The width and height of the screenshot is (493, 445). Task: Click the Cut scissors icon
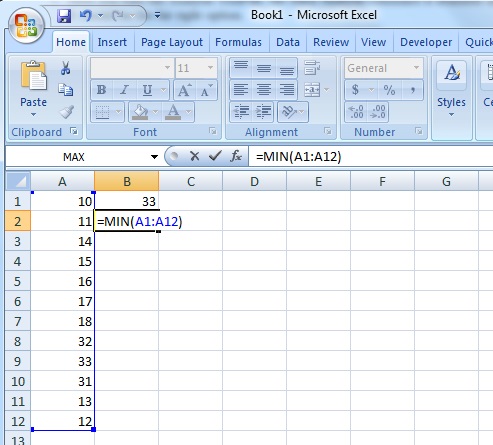[x=65, y=68]
